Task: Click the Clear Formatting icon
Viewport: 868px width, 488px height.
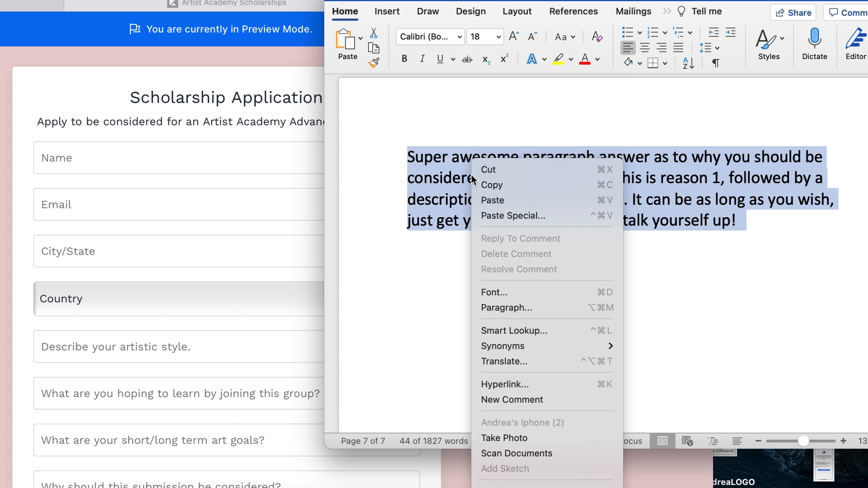Action: (597, 36)
